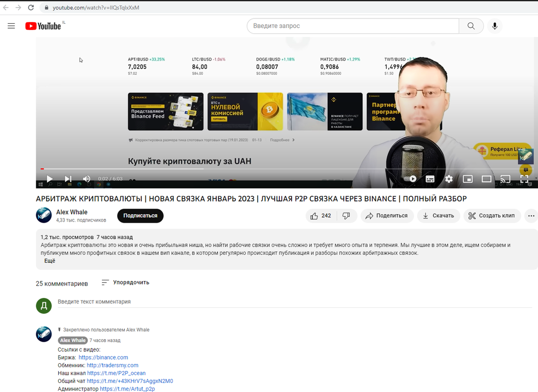Viewport: 538px width, 392px height.
Task: Go back with browser back arrow
Action: (6, 8)
